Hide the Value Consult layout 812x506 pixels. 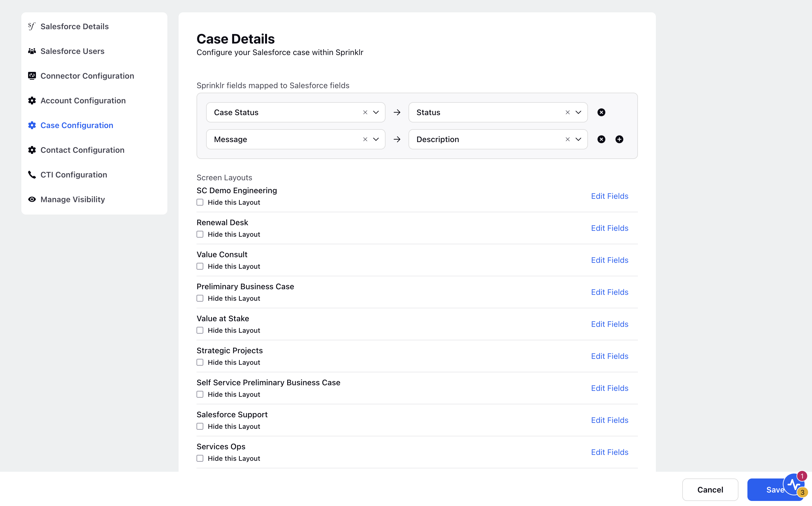point(200,266)
